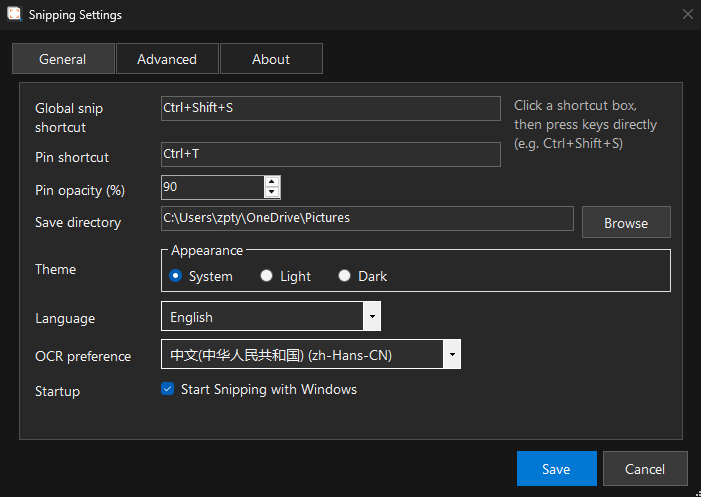This screenshot has height=497, width=701.
Task: Click the "Pin shortcut" label
Action: (x=72, y=157)
